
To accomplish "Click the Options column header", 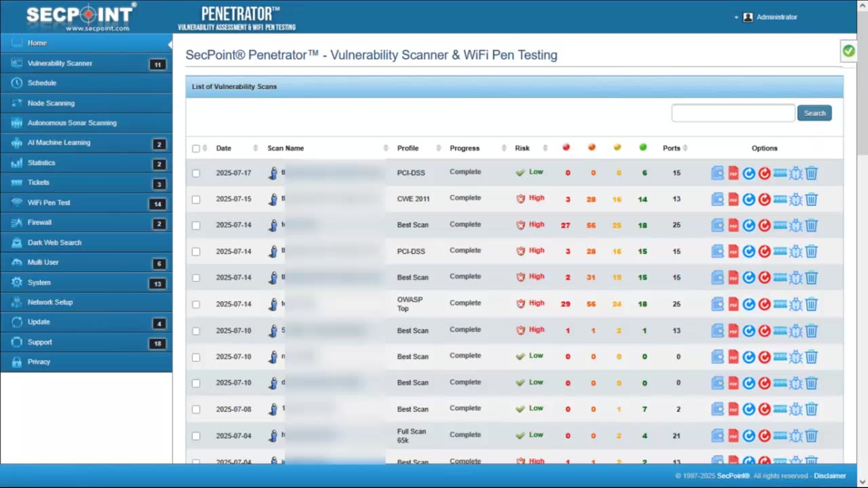I will pos(764,148).
